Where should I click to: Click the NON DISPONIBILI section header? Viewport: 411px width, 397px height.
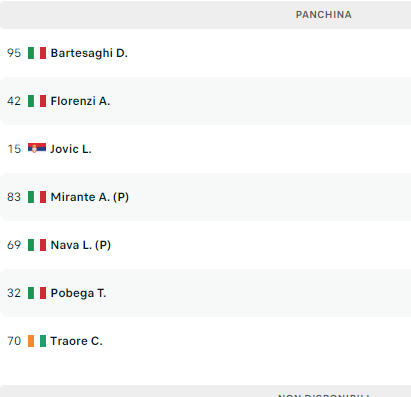tap(324, 395)
